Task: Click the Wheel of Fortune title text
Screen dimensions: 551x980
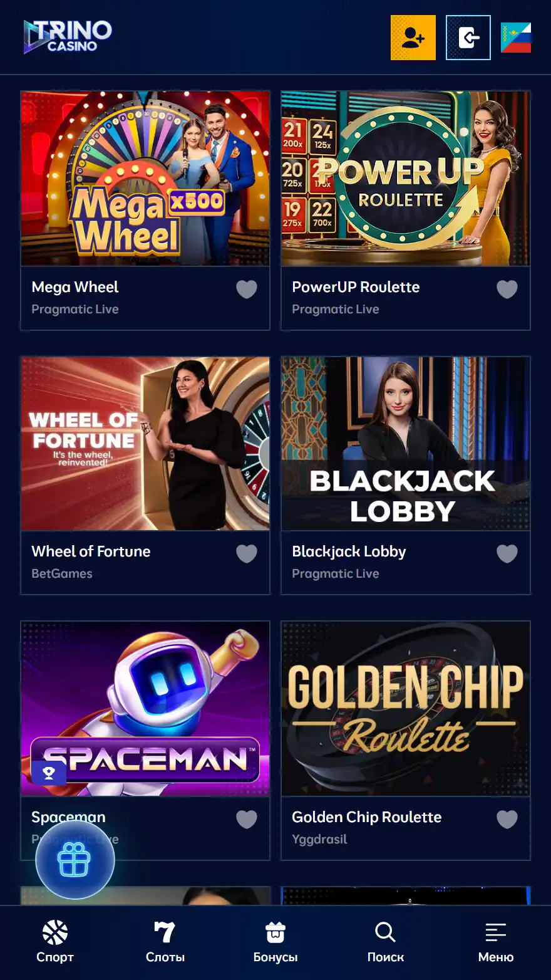Action: [91, 551]
